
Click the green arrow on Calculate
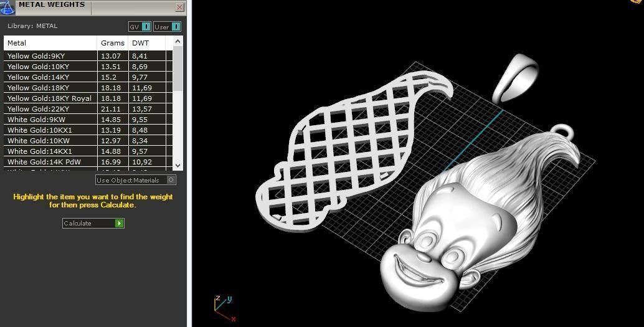pos(119,223)
